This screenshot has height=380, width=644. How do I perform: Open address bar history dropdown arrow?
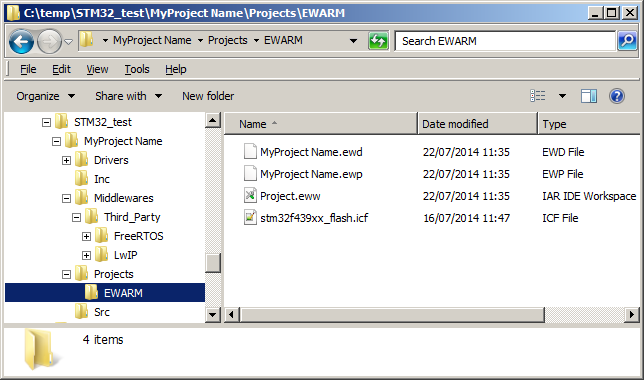tap(353, 41)
